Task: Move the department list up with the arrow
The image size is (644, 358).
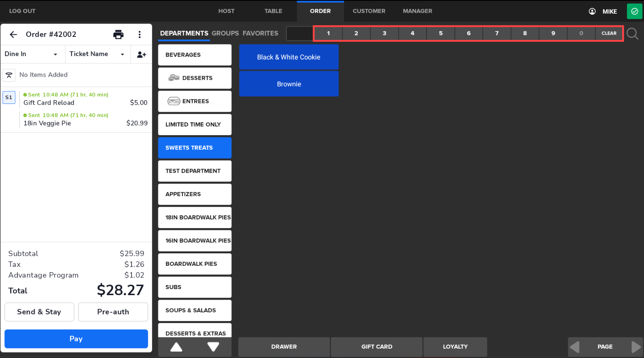Action: pyautogui.click(x=176, y=347)
